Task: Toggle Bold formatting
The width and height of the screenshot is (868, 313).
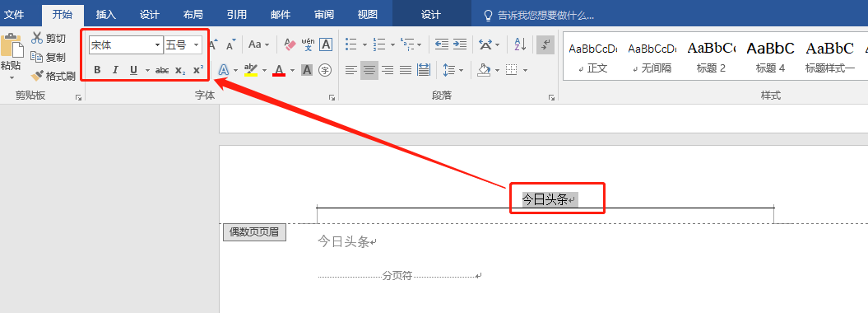Action: [97, 70]
